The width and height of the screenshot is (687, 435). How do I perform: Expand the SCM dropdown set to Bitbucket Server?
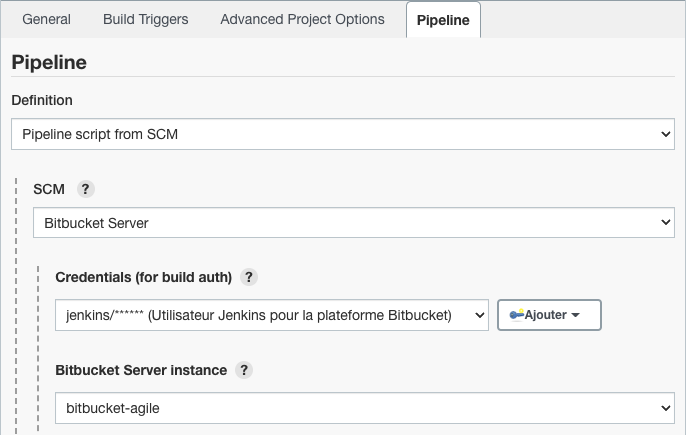(x=354, y=223)
